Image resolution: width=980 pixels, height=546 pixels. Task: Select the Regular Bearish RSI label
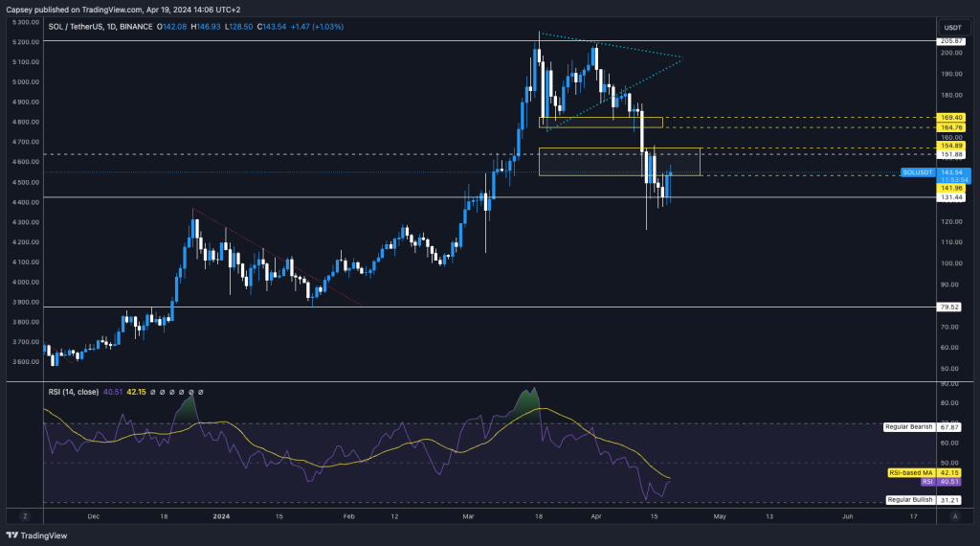pos(909,426)
